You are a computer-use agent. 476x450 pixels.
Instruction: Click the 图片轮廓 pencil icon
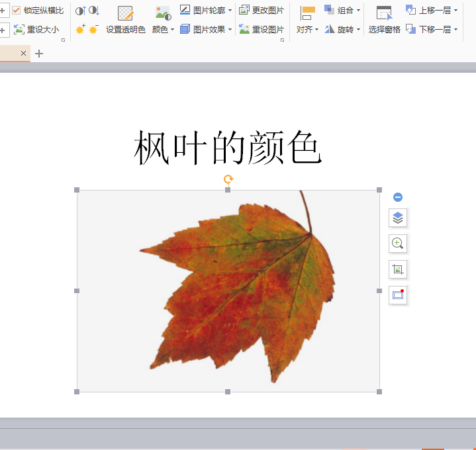[x=185, y=10]
